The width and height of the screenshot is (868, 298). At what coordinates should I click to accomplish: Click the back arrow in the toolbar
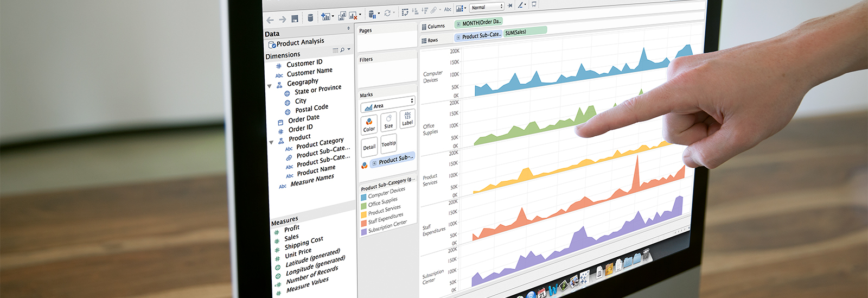click(x=270, y=20)
